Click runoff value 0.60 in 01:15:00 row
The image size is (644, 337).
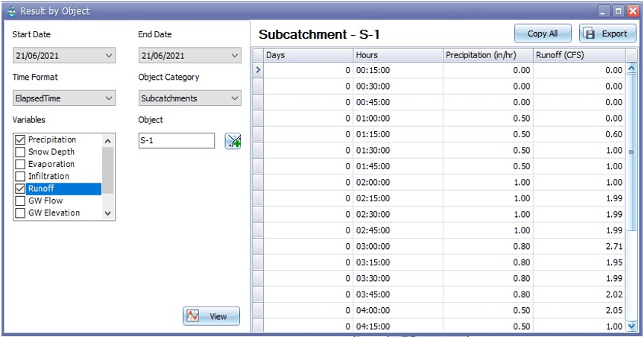(x=579, y=134)
